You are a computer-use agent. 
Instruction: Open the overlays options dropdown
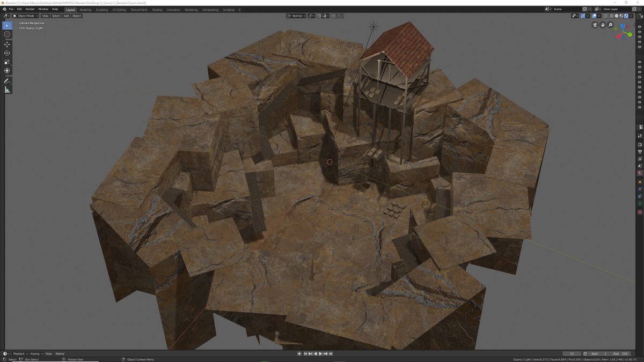pos(599,16)
